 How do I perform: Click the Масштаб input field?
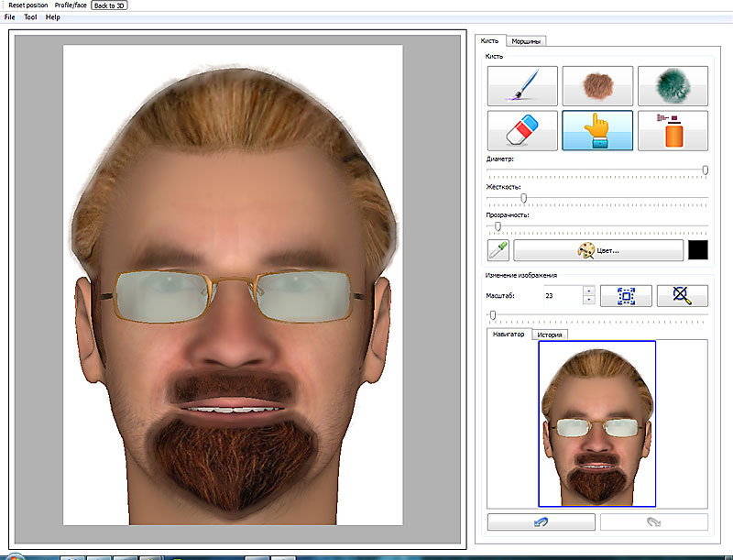[x=561, y=296]
